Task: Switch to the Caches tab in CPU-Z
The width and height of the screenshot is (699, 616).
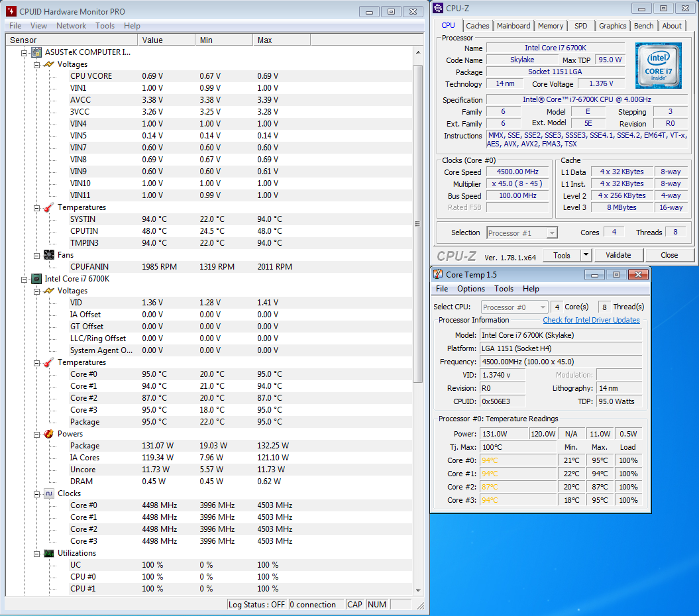Action: [x=478, y=26]
